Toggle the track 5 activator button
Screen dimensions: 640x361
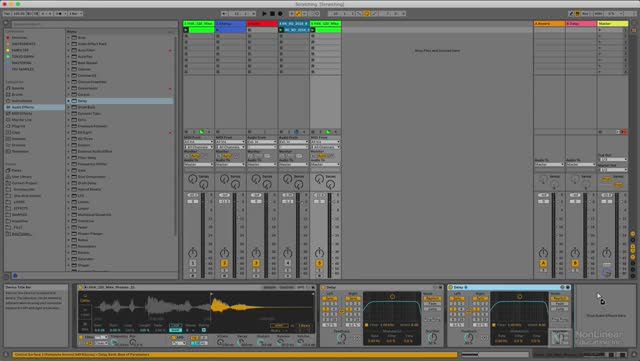[x=319, y=263]
